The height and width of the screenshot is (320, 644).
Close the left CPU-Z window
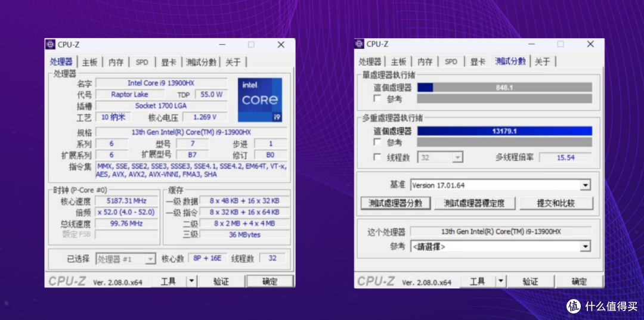281,44
